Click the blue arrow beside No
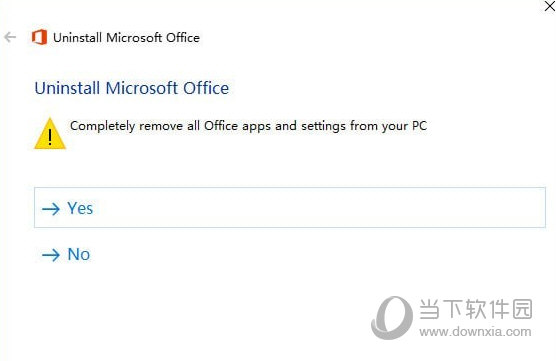The image size is (556, 361). 51,255
